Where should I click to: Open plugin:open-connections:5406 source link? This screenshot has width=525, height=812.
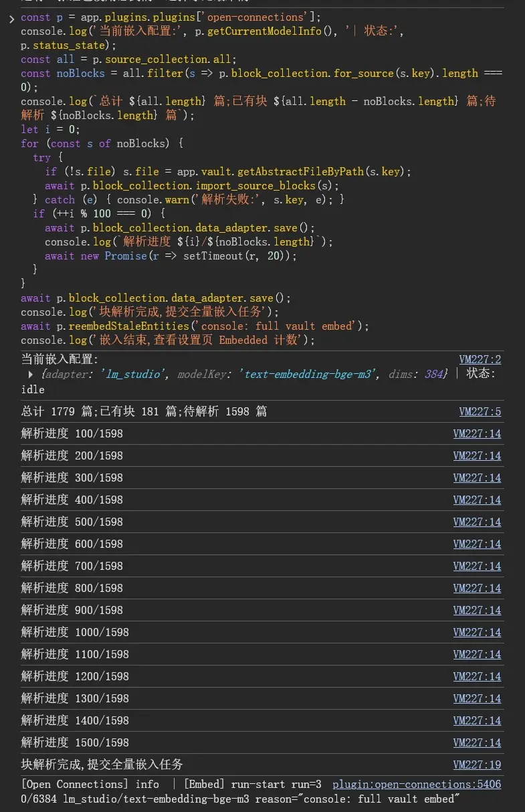(x=417, y=784)
